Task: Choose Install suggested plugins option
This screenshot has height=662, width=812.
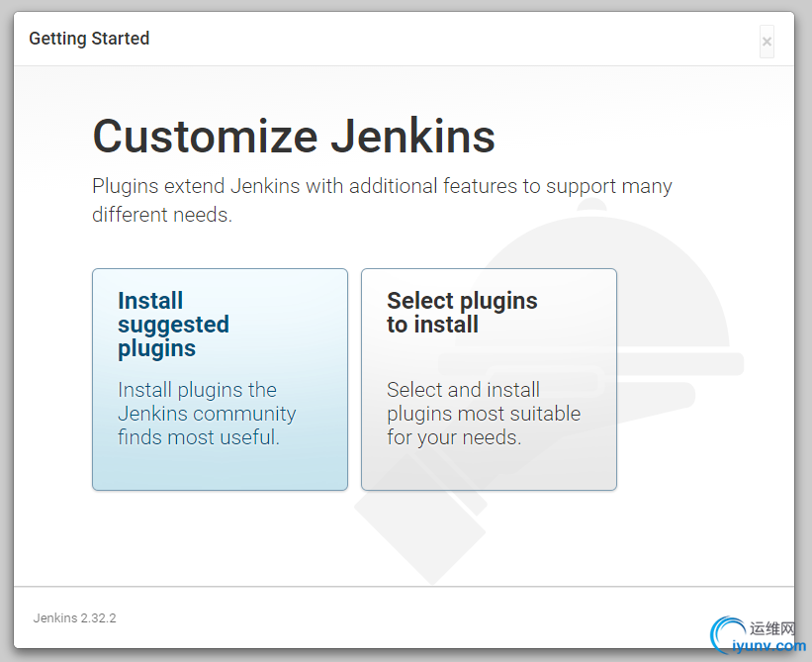Action: coord(221,379)
